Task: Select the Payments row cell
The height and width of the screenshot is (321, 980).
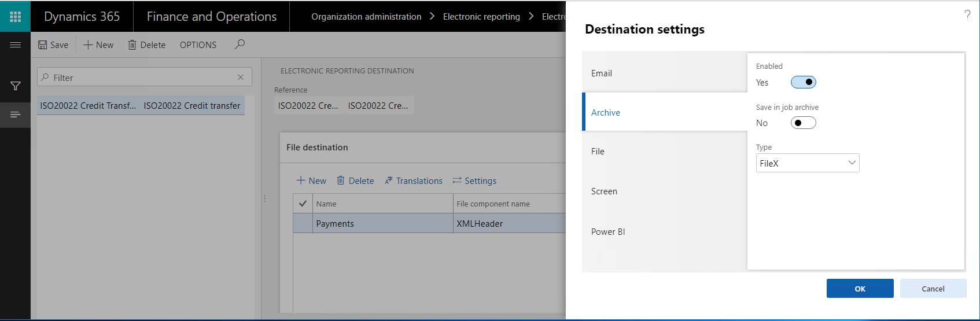Action: (382, 223)
